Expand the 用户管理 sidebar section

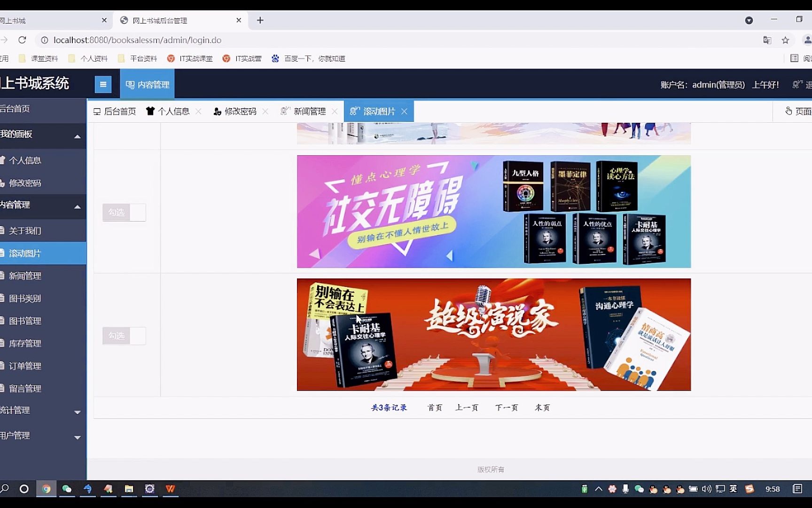(x=43, y=436)
